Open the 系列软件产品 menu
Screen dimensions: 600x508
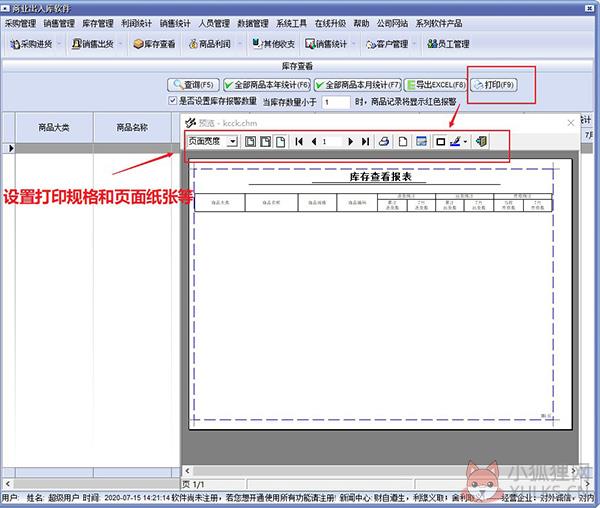[x=439, y=23]
